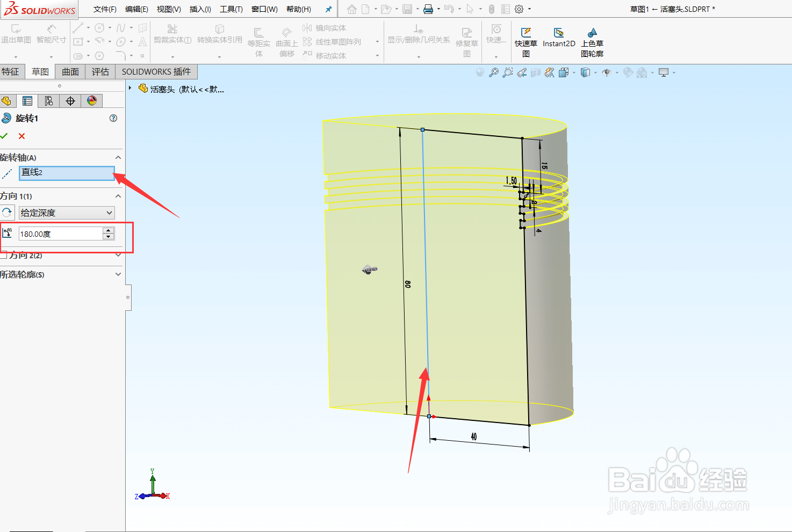The width and height of the screenshot is (792, 532).
Task: Expand the 所选轮廓(S) section
Action: [118, 274]
